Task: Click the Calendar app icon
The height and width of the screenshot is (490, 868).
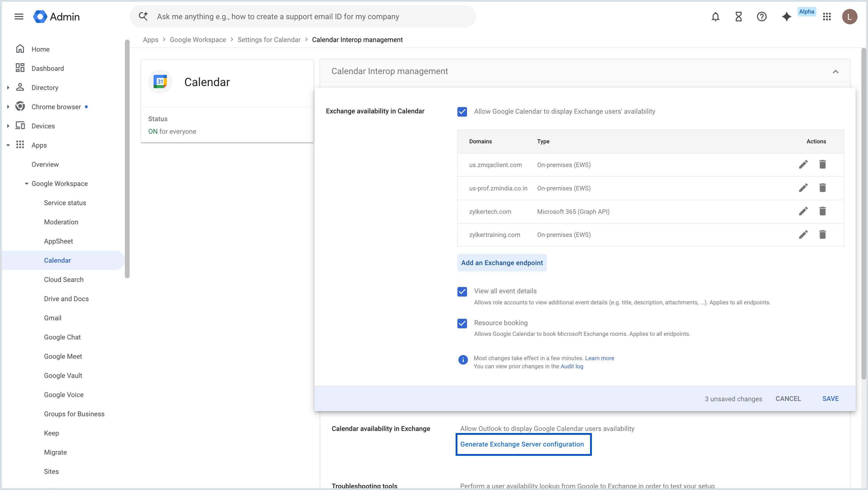Action: [x=160, y=82]
